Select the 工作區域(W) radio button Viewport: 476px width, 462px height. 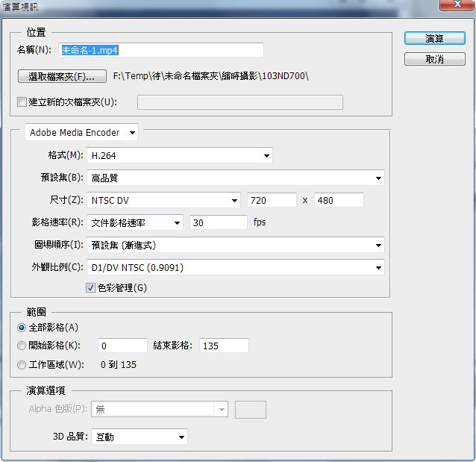(22, 364)
